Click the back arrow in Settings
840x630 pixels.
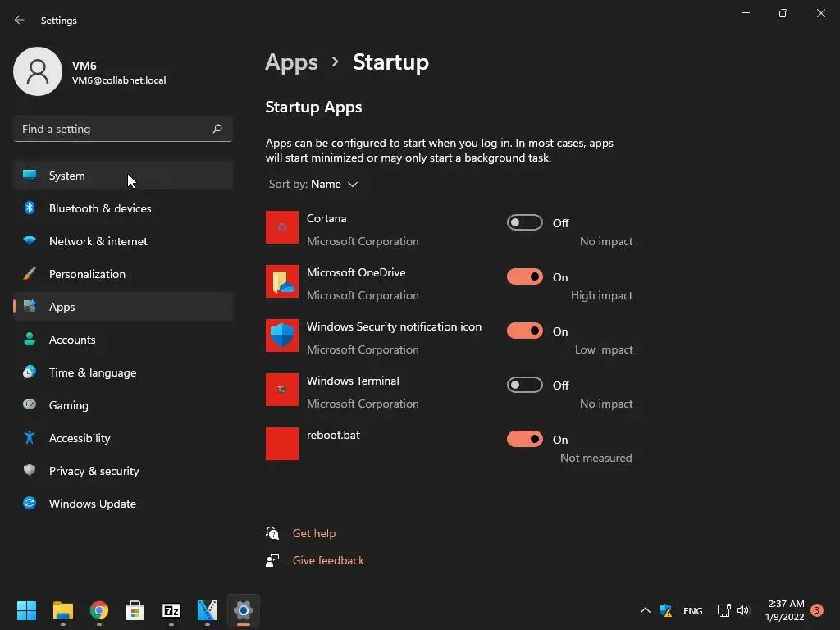pos(20,20)
